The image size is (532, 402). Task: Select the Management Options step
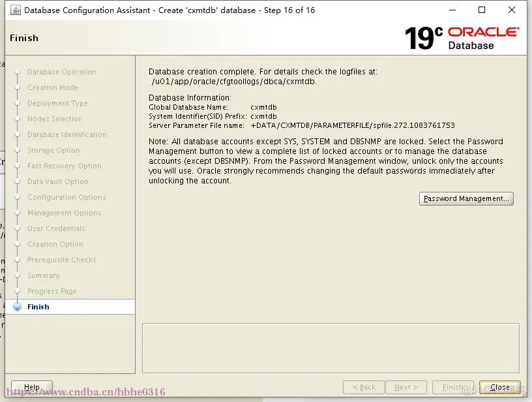pyautogui.click(x=65, y=213)
